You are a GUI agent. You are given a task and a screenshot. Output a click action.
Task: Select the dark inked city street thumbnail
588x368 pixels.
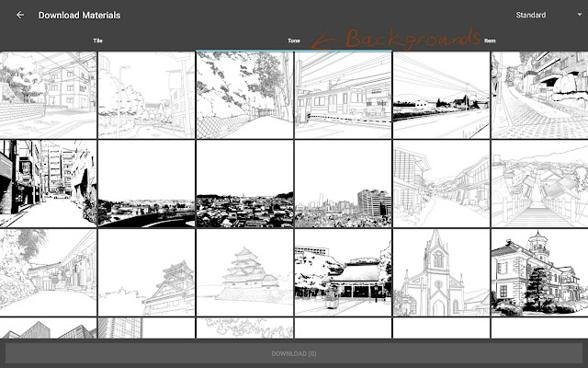(48, 184)
